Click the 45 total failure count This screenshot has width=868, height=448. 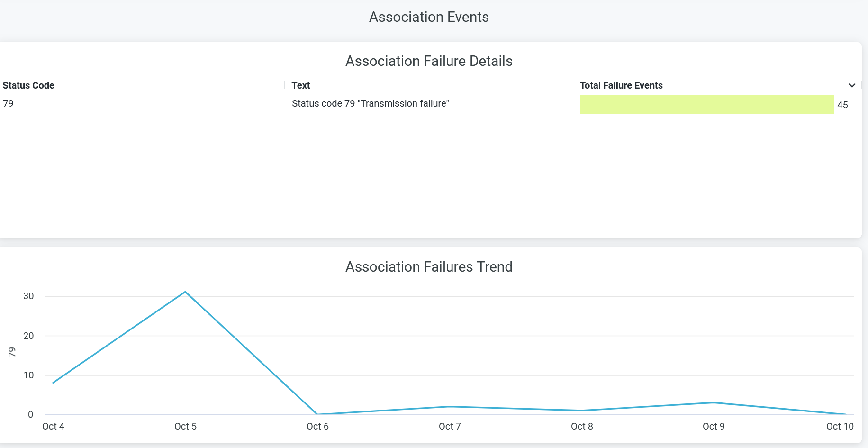click(x=842, y=105)
